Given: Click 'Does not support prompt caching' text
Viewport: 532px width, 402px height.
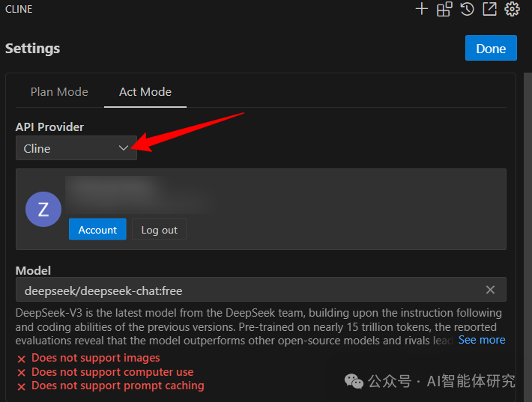Looking at the screenshot, I should pyautogui.click(x=118, y=386).
